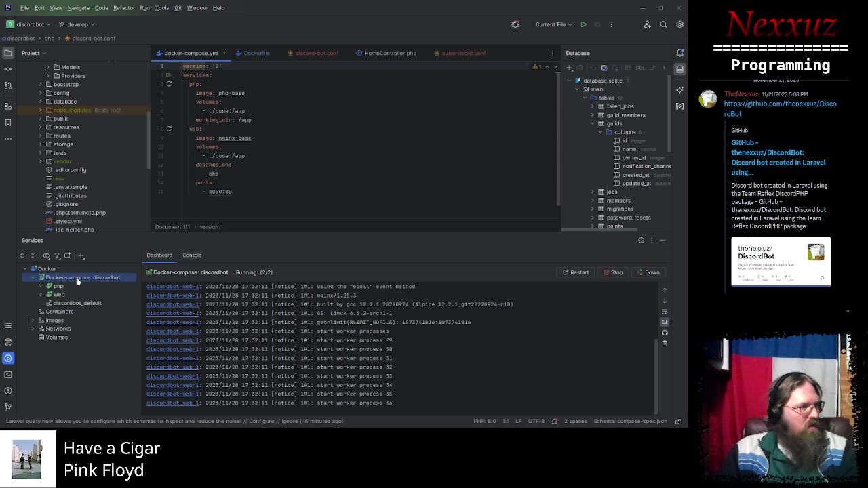Image resolution: width=868 pixels, height=488 pixels.
Task: Select the Database tool window icon
Action: pos(679,69)
